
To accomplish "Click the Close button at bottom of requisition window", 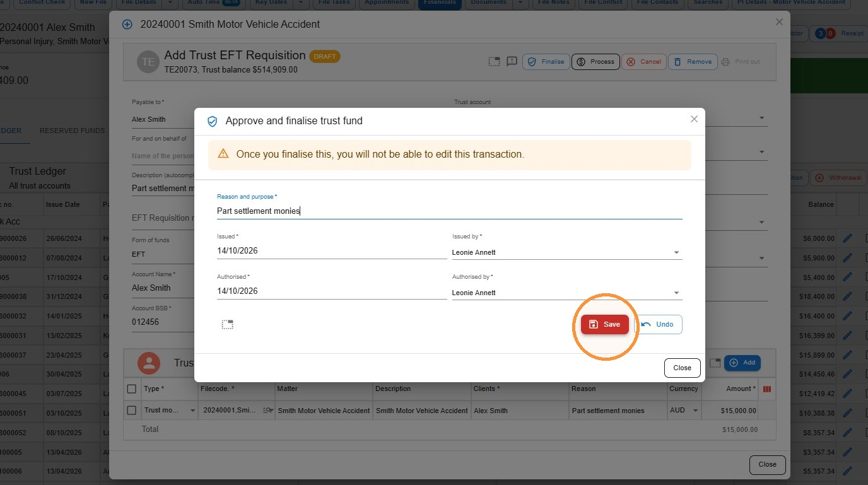I will [767, 465].
